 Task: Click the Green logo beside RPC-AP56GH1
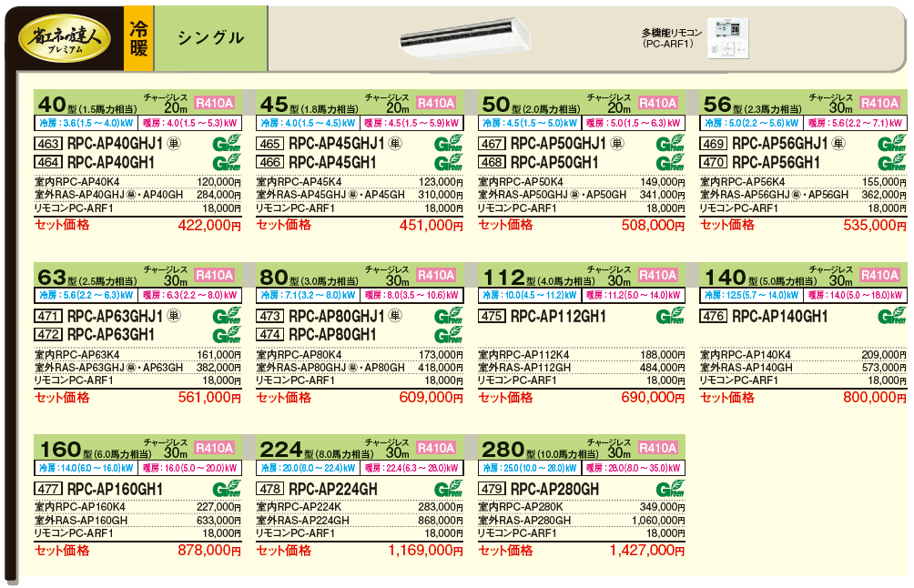(x=892, y=162)
